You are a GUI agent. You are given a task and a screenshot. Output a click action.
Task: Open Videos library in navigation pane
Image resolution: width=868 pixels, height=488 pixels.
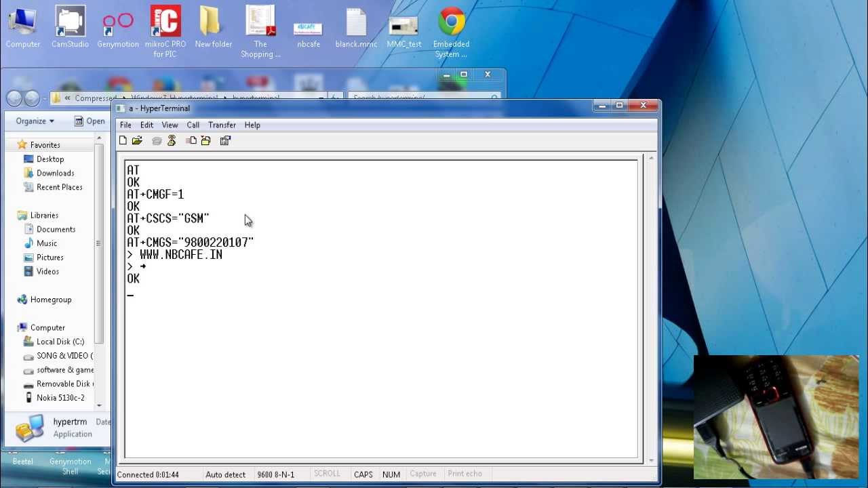tap(41, 271)
